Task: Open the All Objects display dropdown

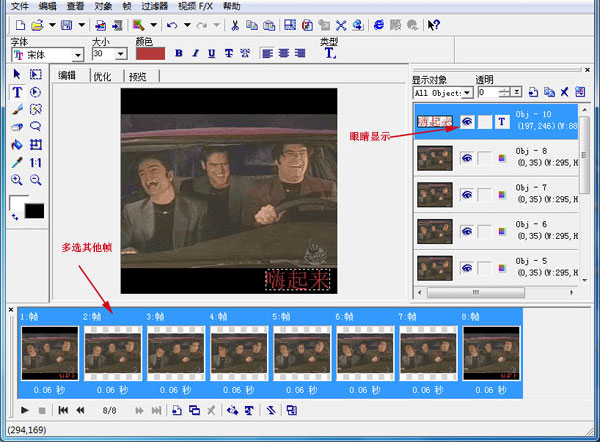Action: point(467,93)
